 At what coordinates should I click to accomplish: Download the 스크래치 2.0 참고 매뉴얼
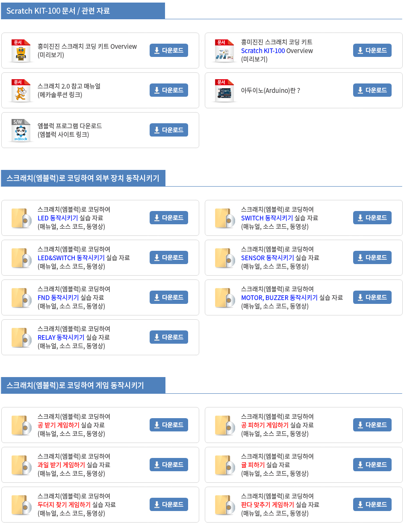click(169, 90)
